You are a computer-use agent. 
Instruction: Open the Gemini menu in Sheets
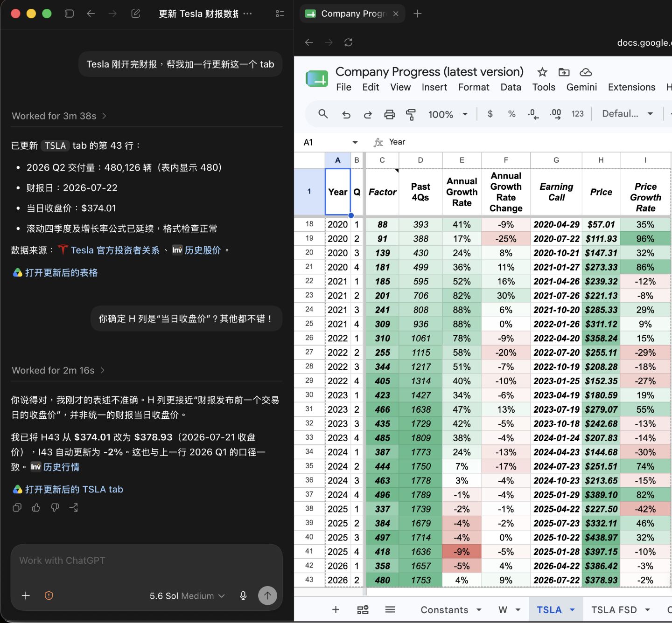click(x=581, y=87)
